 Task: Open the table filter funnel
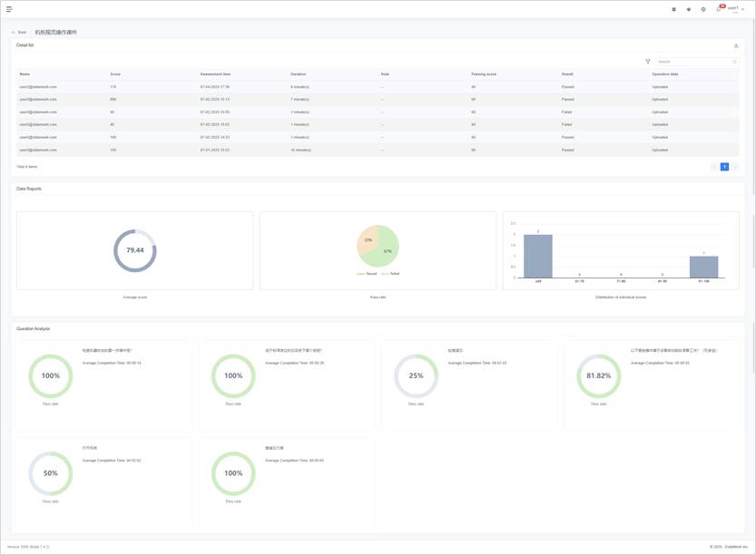pyautogui.click(x=648, y=62)
